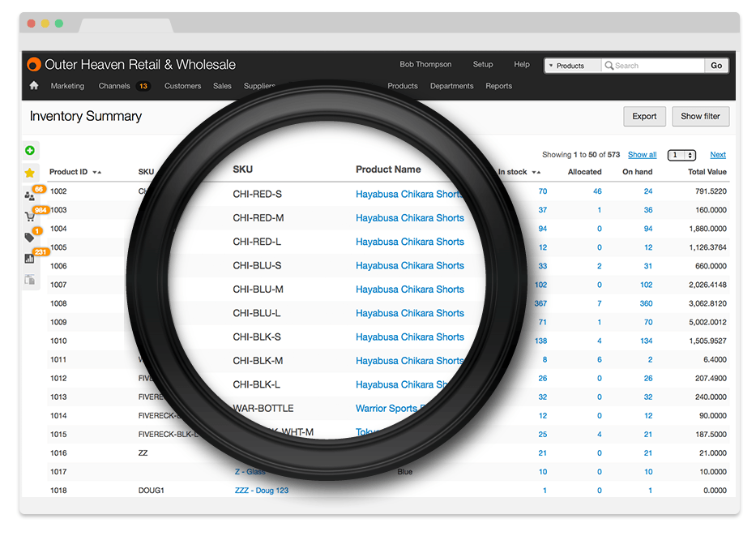
Task: Open the Customers menu
Action: point(183,86)
